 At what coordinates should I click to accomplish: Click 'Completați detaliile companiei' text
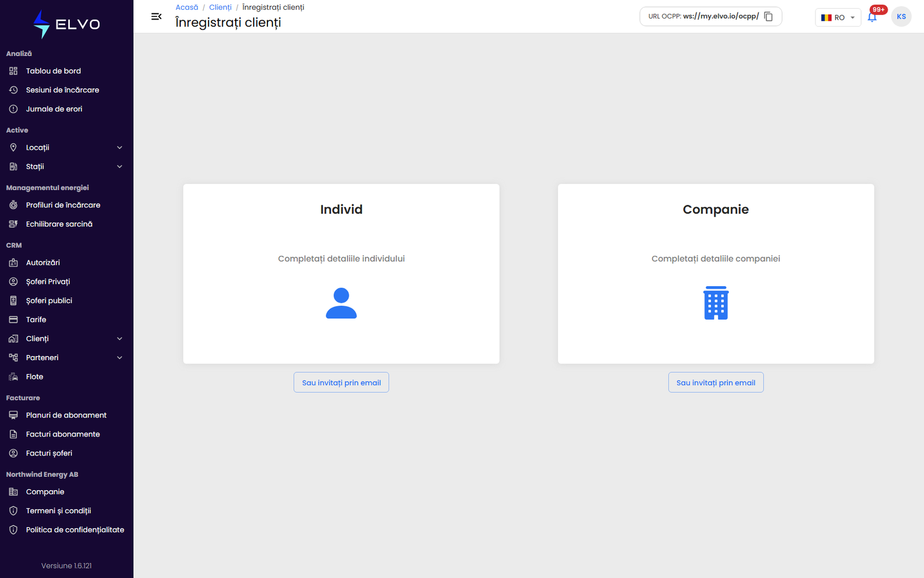716,258
